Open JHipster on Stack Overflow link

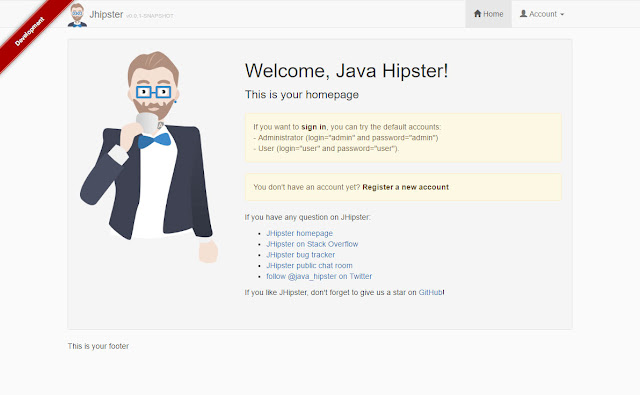[x=312, y=244]
